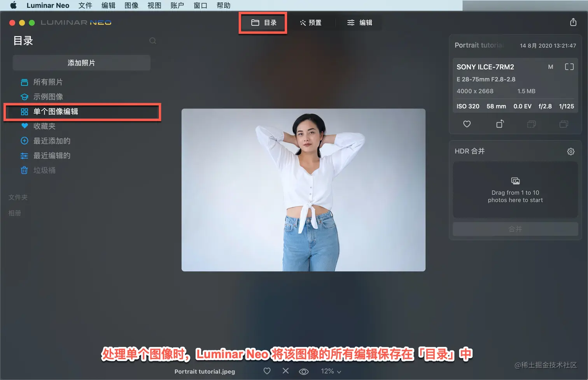Screen dimensions: 588x380
Task: Click the f/2.8 aperture value
Action: (x=545, y=106)
